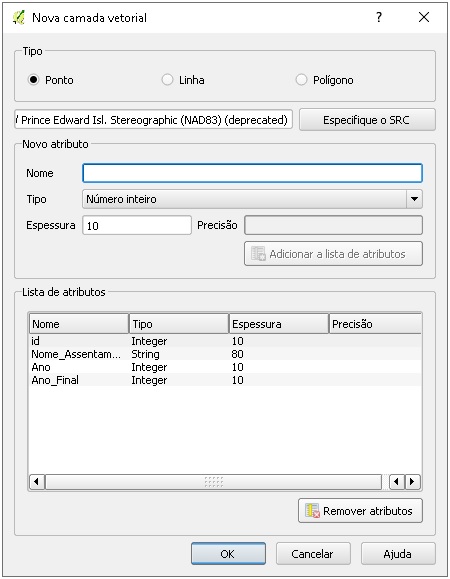Screen dimensions: 450x579
Task: Click the question mark help icon
Action: coord(379,17)
